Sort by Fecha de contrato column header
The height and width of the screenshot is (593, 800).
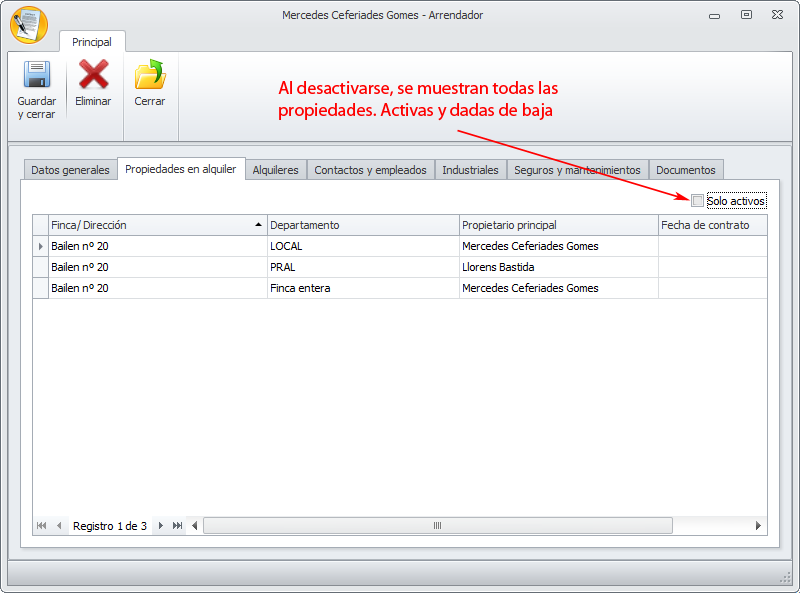pos(713,225)
